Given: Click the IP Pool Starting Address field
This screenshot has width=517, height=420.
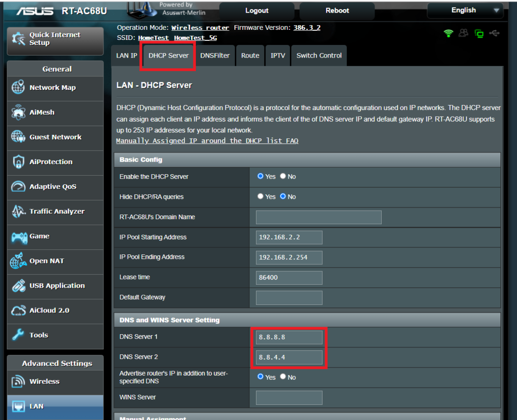Looking at the screenshot, I should click(x=289, y=237).
